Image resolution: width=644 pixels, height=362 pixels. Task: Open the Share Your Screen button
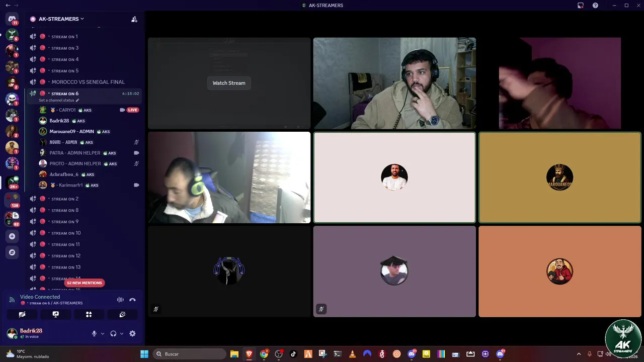(56, 314)
